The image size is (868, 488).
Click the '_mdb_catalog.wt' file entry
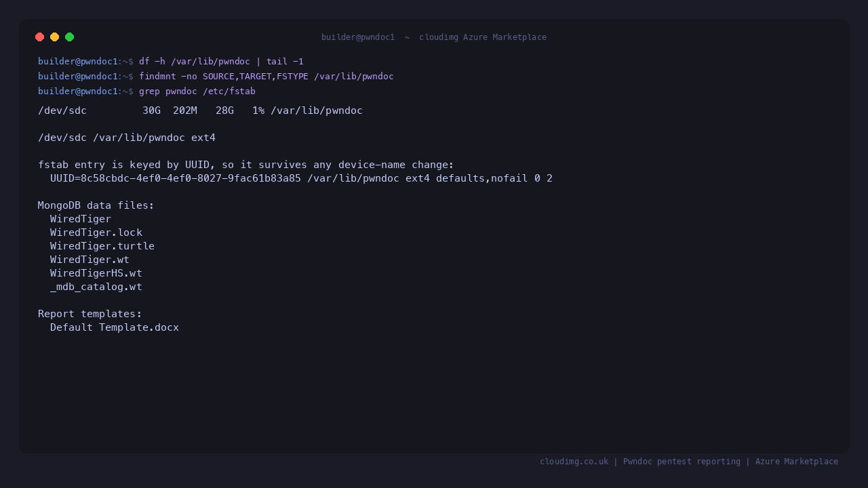pyautogui.click(x=96, y=287)
